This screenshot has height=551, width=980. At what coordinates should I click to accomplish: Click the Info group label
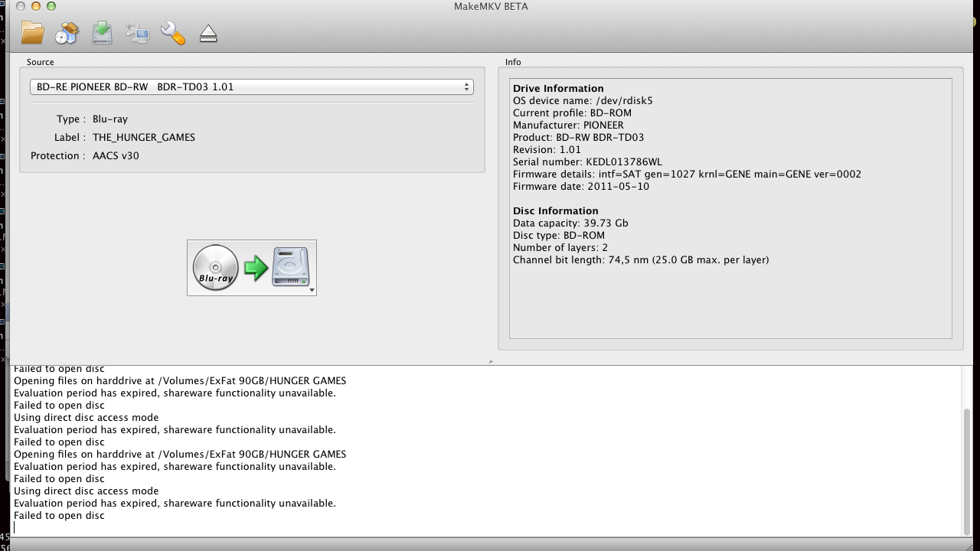pyautogui.click(x=513, y=62)
